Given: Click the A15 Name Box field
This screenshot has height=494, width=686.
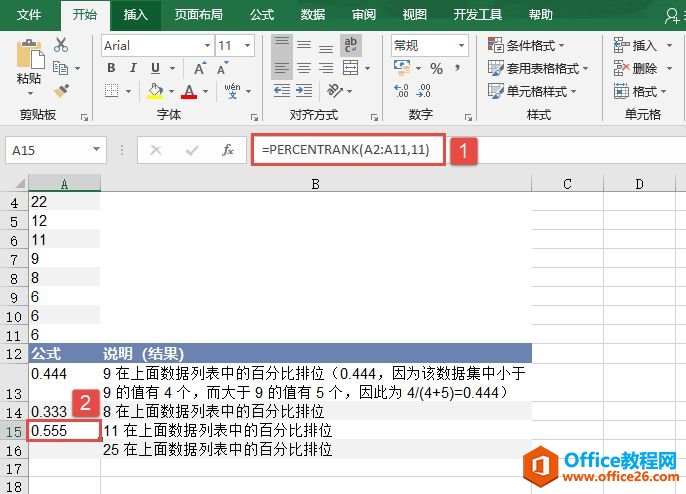Looking at the screenshot, I should click(48, 150).
